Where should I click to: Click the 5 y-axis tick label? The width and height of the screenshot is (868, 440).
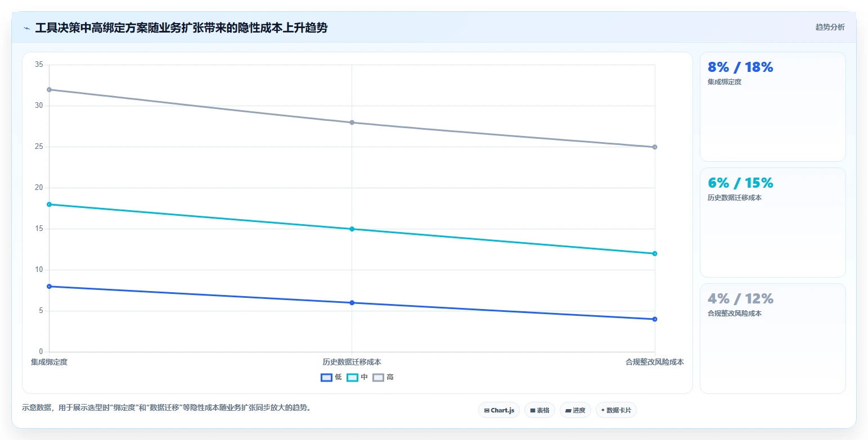[x=41, y=311]
